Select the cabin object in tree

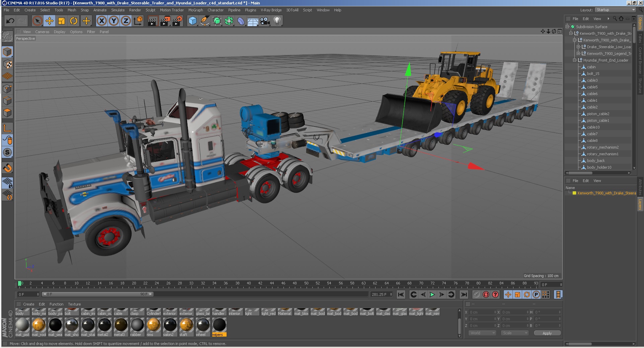coord(591,67)
